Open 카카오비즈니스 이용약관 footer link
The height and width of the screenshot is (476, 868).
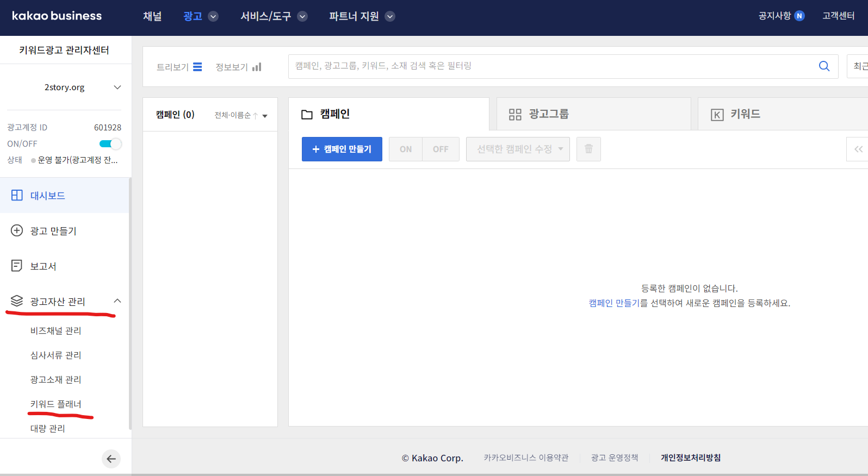pyautogui.click(x=526, y=458)
